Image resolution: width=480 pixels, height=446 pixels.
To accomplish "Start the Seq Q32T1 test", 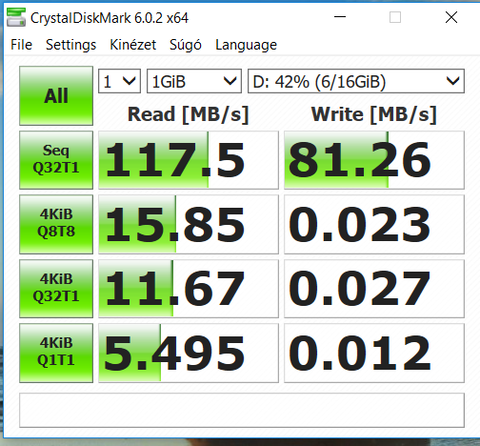I will coord(56,160).
